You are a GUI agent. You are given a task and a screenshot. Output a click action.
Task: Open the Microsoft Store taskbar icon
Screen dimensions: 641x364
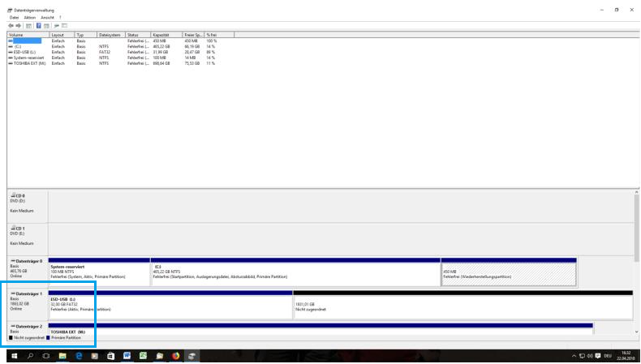tap(111, 356)
